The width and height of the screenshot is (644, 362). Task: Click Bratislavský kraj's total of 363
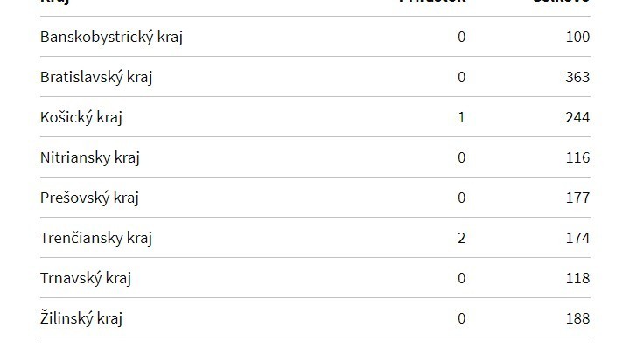point(577,77)
